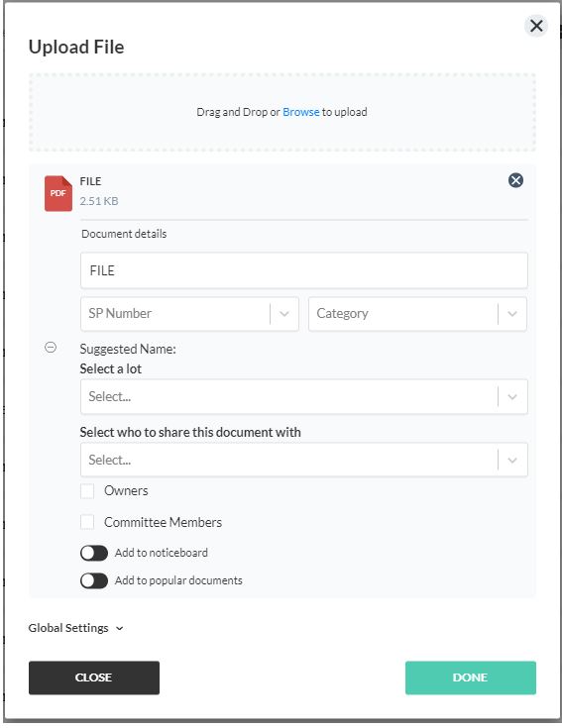Click the Category dropdown chevron arrow
The image size is (562, 728).
point(512,314)
